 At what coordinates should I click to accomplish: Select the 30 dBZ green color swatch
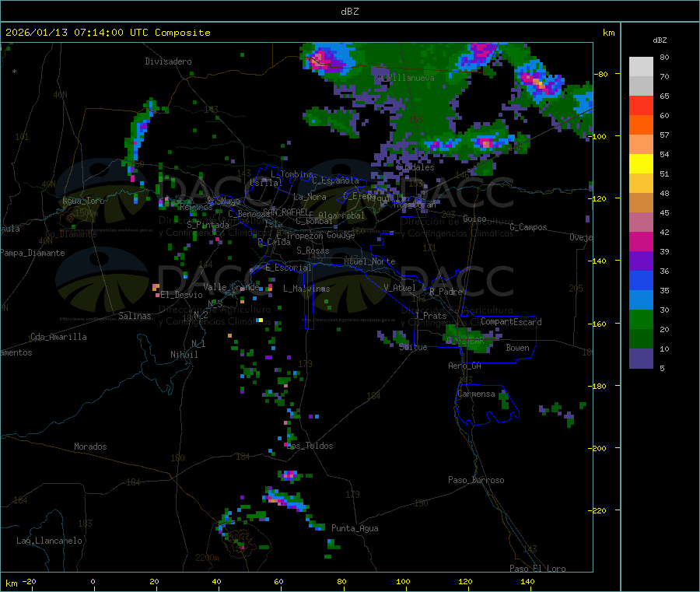pos(641,319)
